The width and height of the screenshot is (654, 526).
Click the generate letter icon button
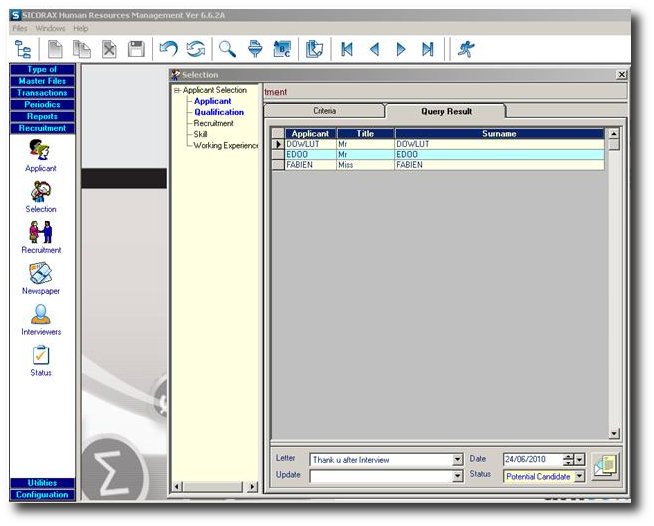tap(604, 467)
